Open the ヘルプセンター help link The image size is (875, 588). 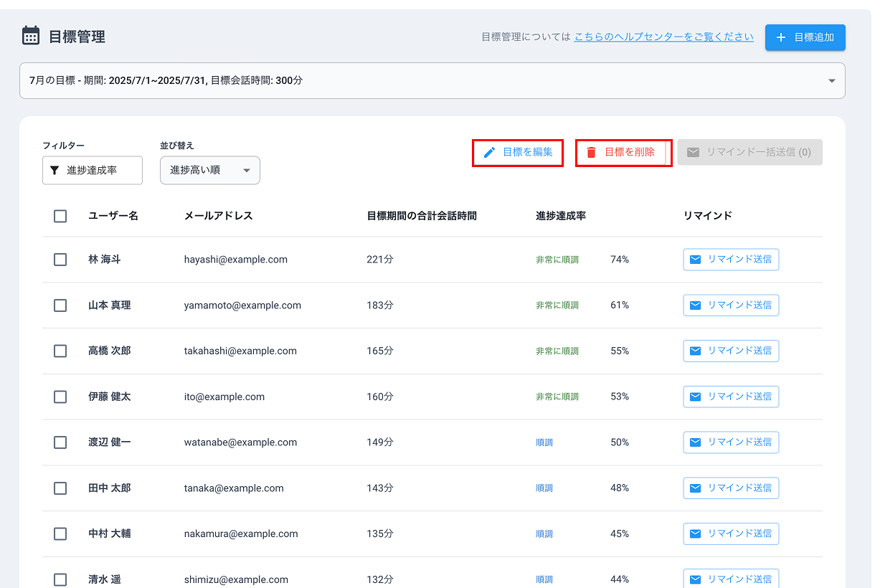coord(663,37)
